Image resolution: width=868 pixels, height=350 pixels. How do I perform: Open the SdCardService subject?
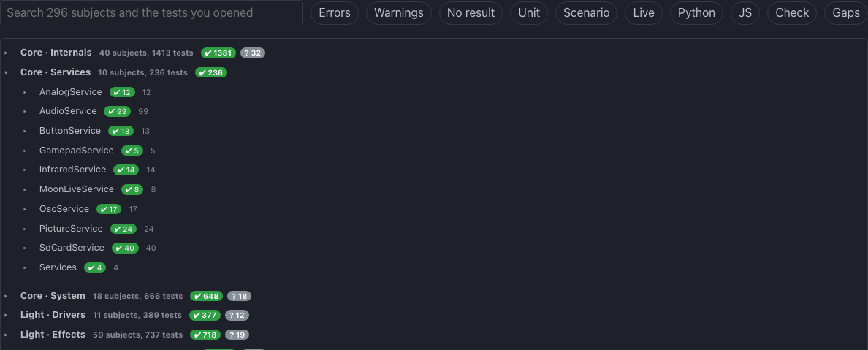click(72, 248)
